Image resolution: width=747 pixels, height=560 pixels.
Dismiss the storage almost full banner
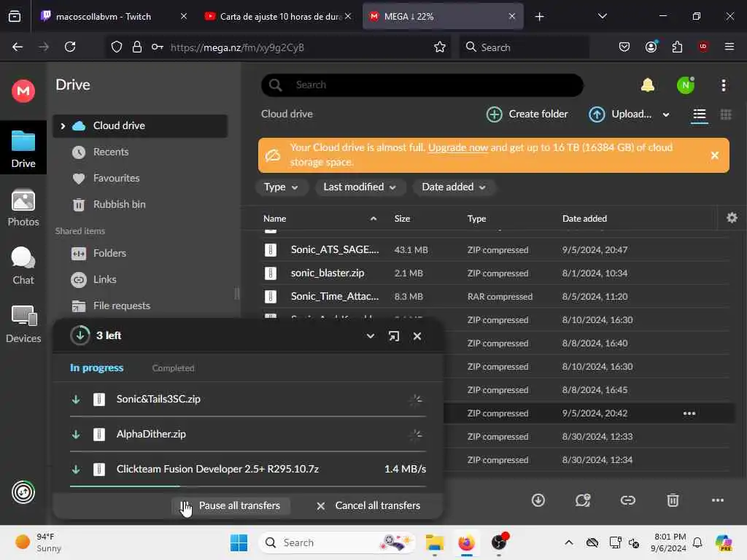point(714,155)
